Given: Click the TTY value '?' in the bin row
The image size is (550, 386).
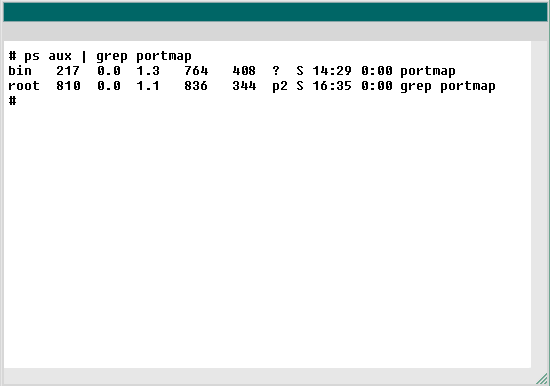Looking at the screenshot, I should 276,71.
